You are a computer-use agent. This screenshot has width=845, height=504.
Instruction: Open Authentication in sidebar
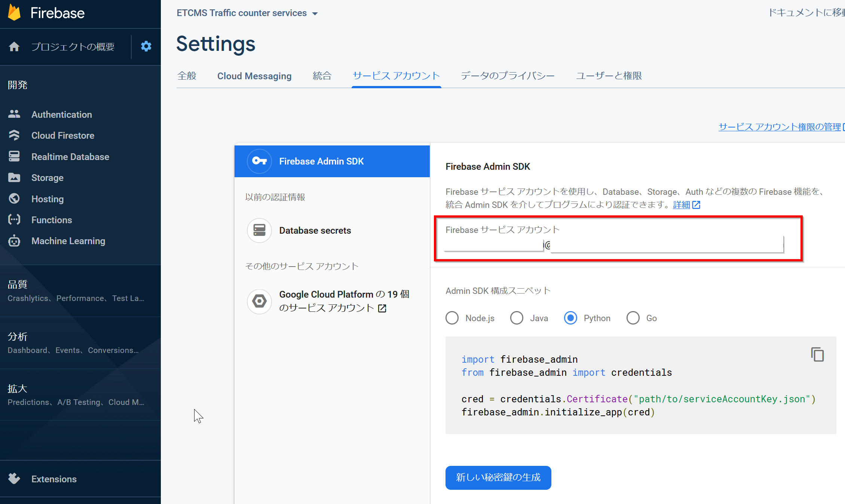[62, 114]
